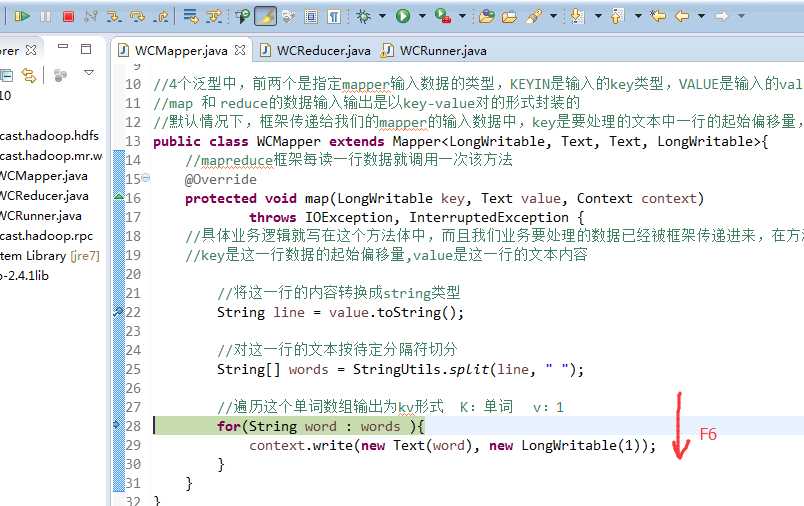804x506 pixels.
Task: Open the Next Annotation dropdown arrow
Action: (598, 16)
